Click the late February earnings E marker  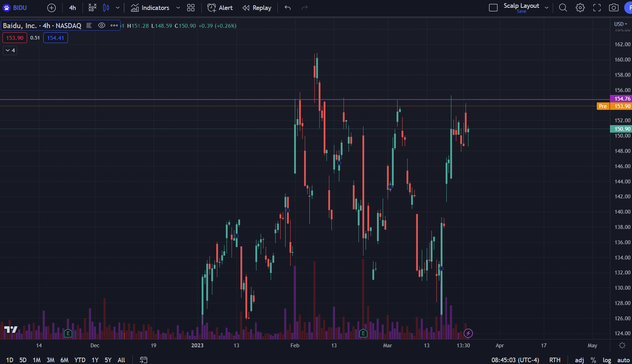click(x=362, y=333)
